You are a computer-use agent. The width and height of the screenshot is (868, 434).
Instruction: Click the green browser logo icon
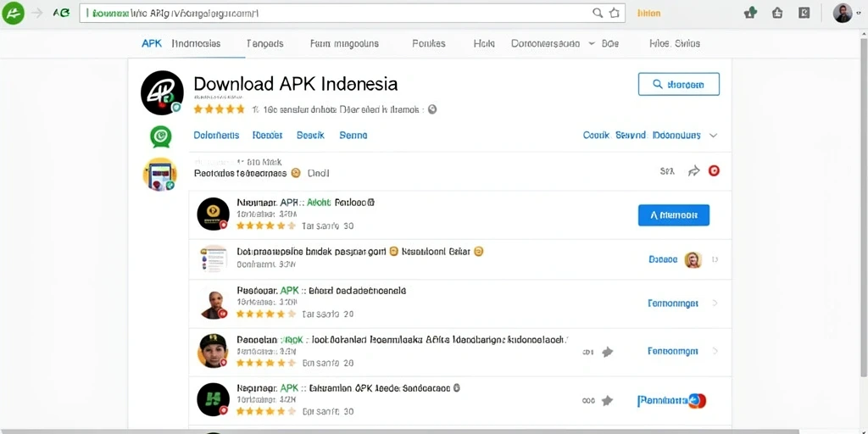click(x=13, y=14)
